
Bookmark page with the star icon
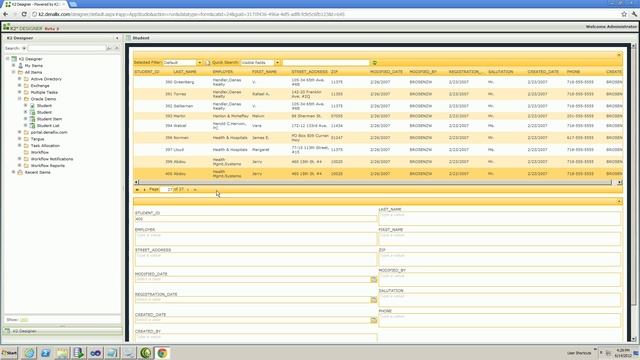click(x=624, y=14)
